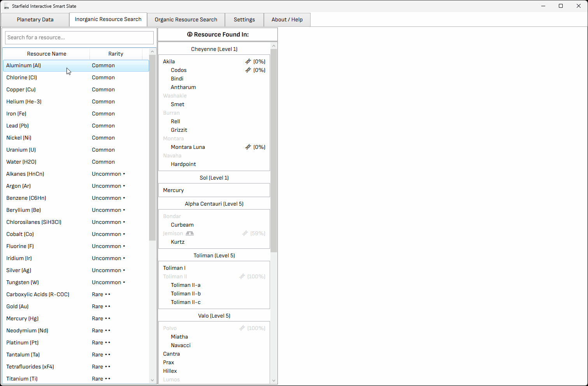Viewport: 588px width, 386px height.
Task: Click the moon Grizzit under Burran
Action: [x=179, y=130]
